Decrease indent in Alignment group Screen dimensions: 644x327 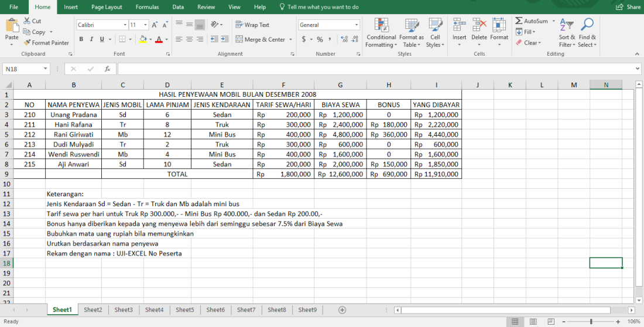tap(214, 39)
